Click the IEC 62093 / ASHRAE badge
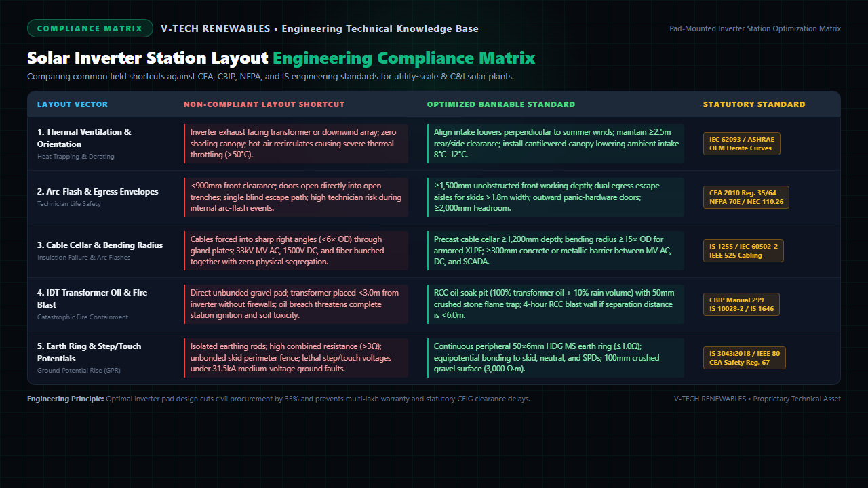868x488 pixels. [x=742, y=144]
